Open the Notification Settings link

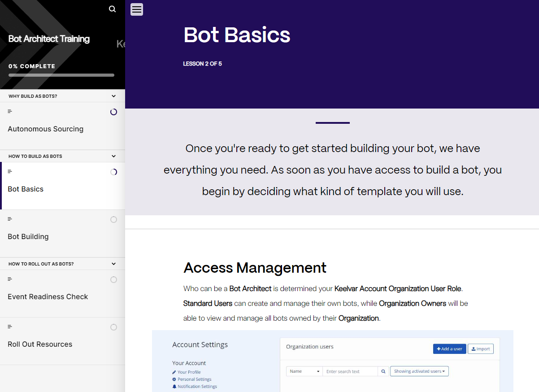tap(197, 387)
